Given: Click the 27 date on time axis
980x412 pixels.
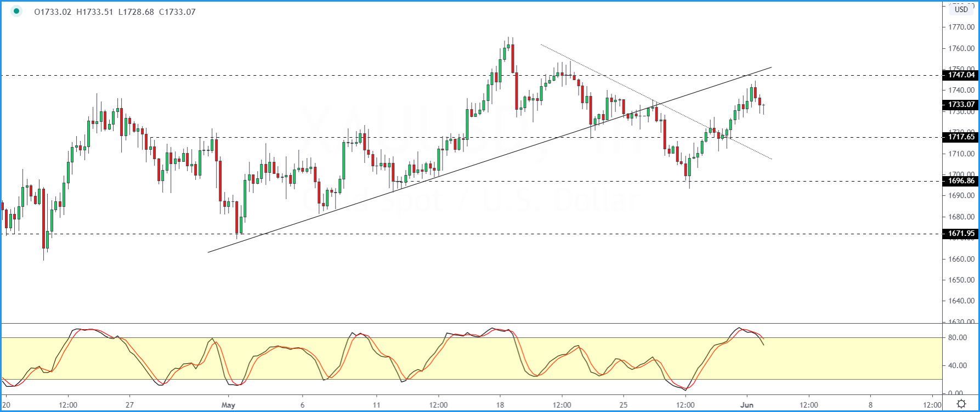Looking at the screenshot, I should click(x=129, y=405).
